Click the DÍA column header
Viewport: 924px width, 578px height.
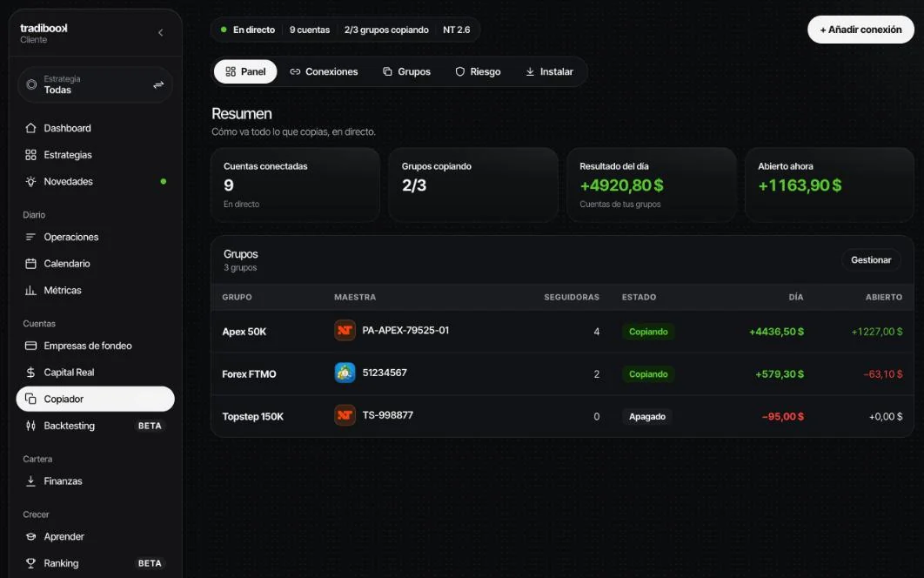[796, 297]
